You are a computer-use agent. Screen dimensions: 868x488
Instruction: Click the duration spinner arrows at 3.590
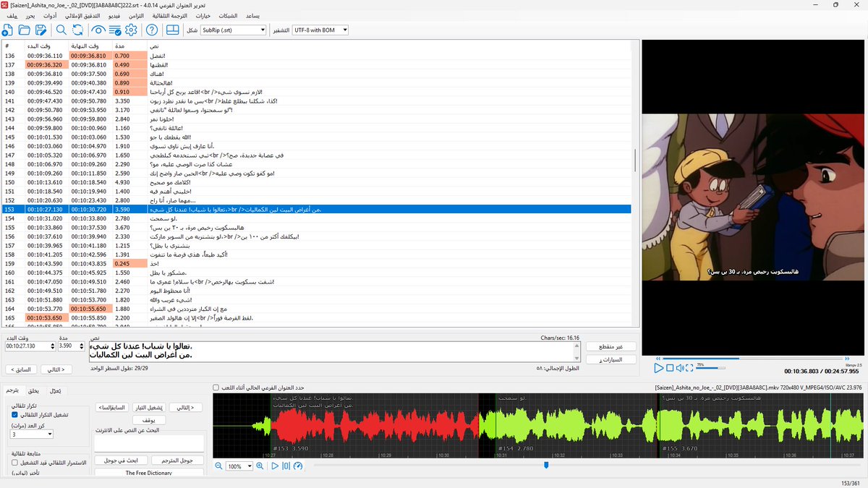pyautogui.click(x=82, y=346)
